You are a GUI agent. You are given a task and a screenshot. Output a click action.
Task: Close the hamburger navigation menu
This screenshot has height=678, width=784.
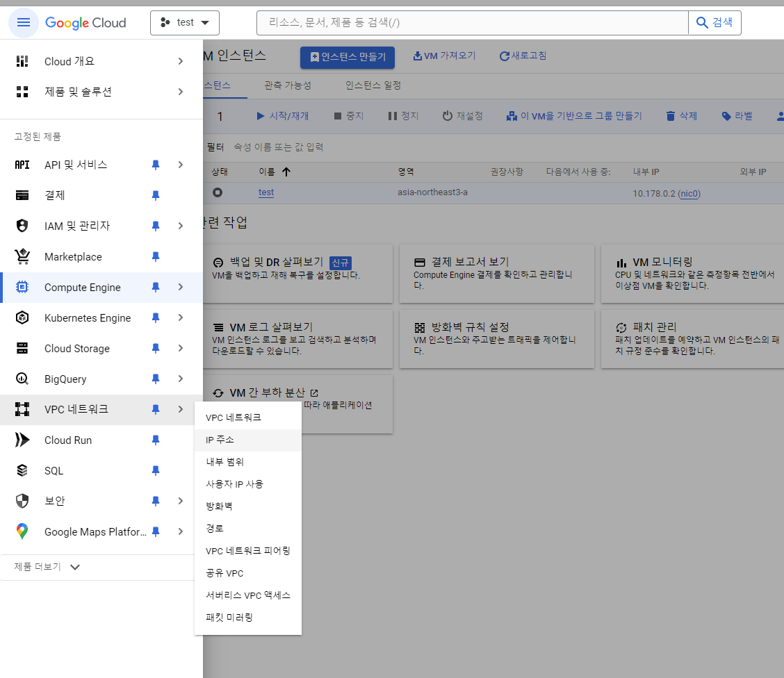point(24,22)
